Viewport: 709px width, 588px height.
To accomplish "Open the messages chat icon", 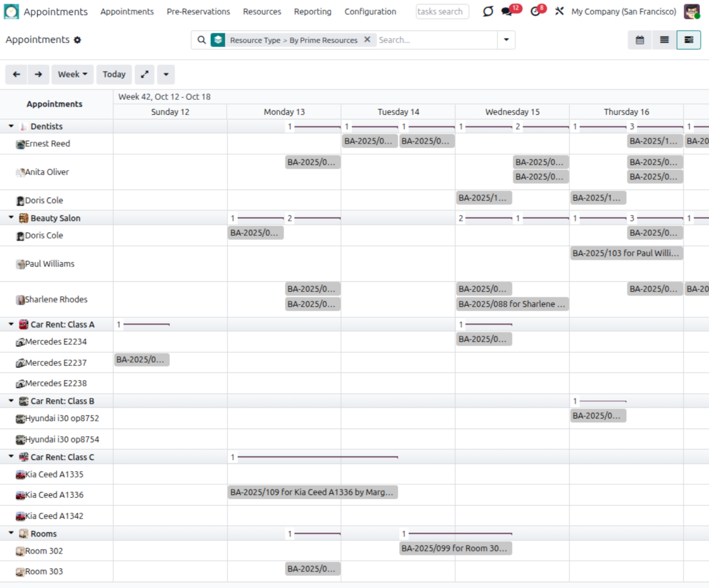I will [x=507, y=12].
